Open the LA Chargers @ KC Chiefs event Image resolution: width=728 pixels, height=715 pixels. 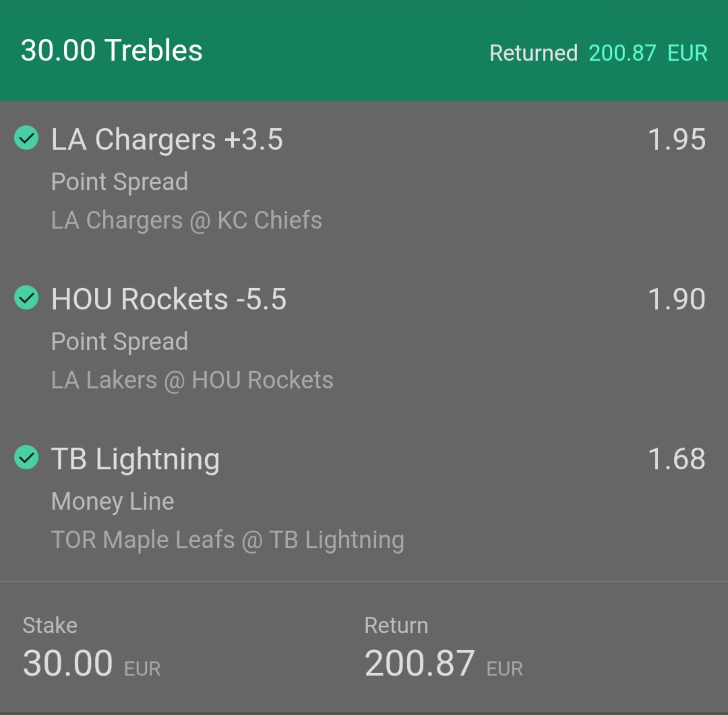coord(187,220)
